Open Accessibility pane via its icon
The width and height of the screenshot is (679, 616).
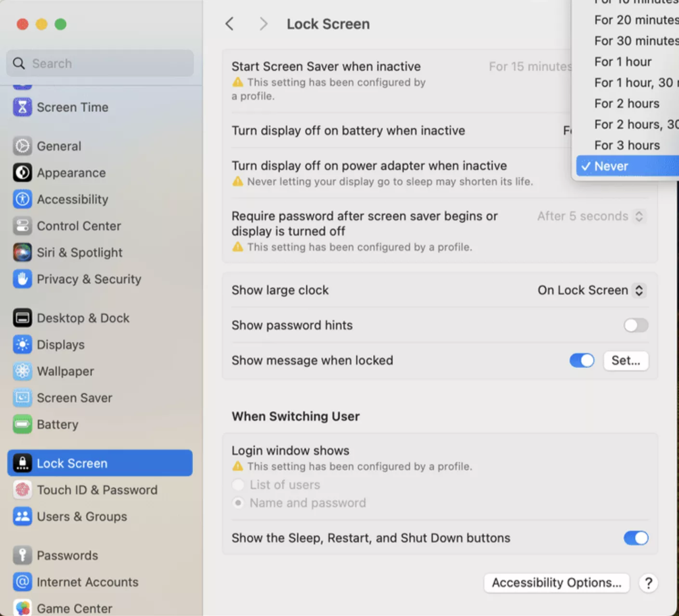22,199
